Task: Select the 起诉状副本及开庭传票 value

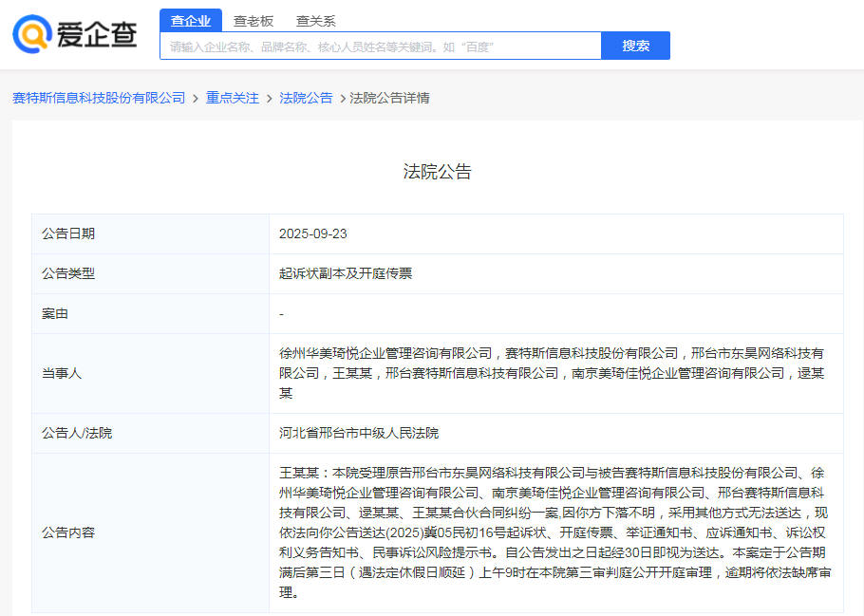Action: coord(346,273)
